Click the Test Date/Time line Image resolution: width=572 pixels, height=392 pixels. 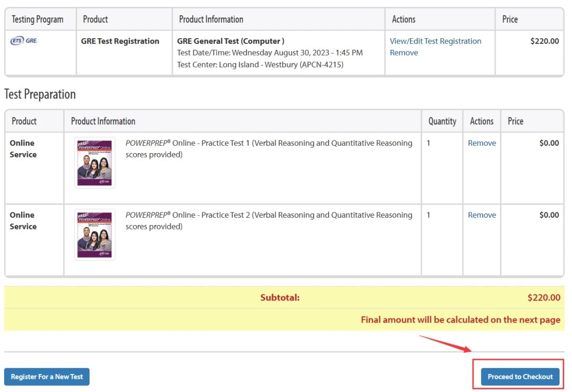click(270, 53)
